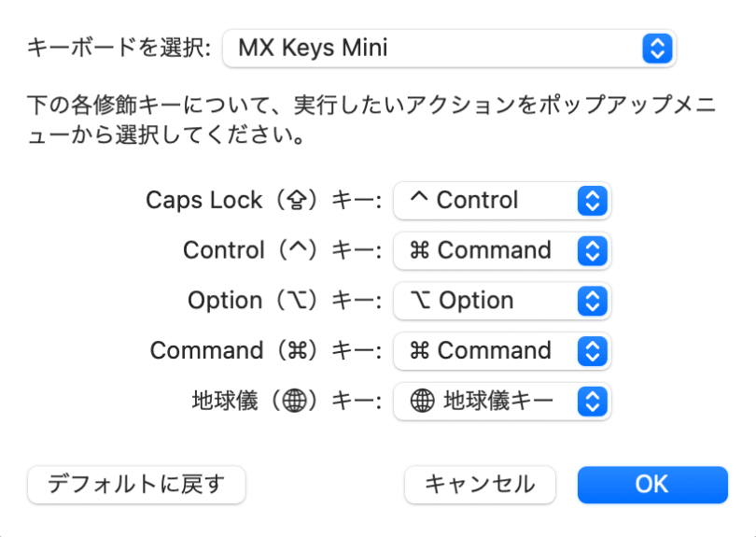Screen dimensions: 756x537
Task: Click the ⌃ caret symbol in the Caps Lock popup
Action: click(x=419, y=200)
